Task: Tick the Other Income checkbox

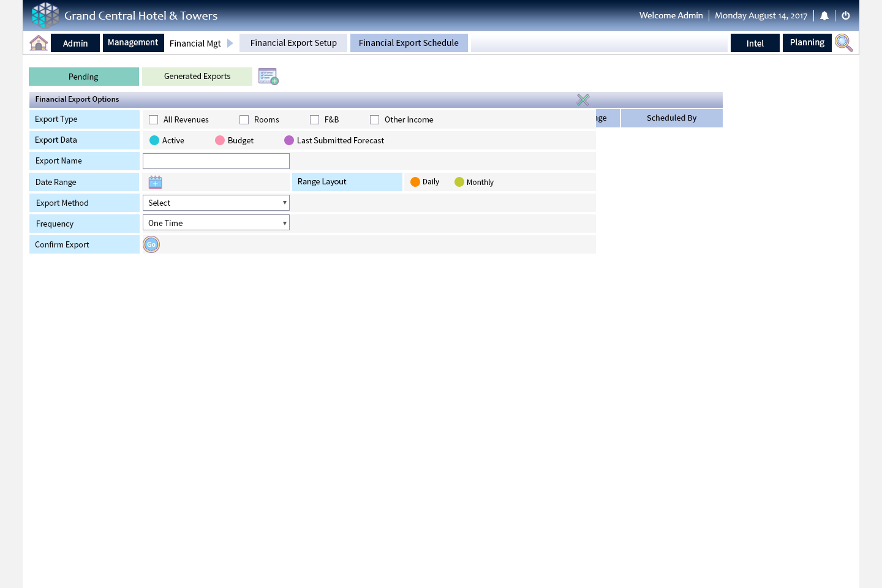Action: (x=375, y=120)
